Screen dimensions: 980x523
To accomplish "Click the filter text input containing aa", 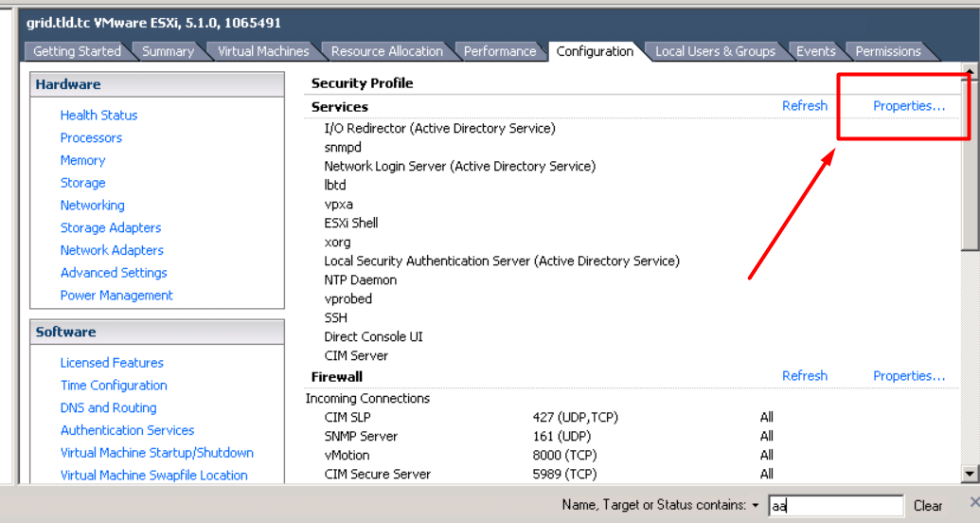I will click(836, 506).
